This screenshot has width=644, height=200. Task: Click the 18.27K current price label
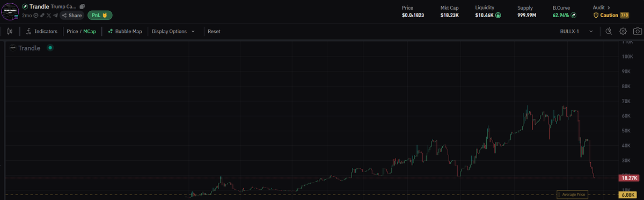click(x=630, y=177)
